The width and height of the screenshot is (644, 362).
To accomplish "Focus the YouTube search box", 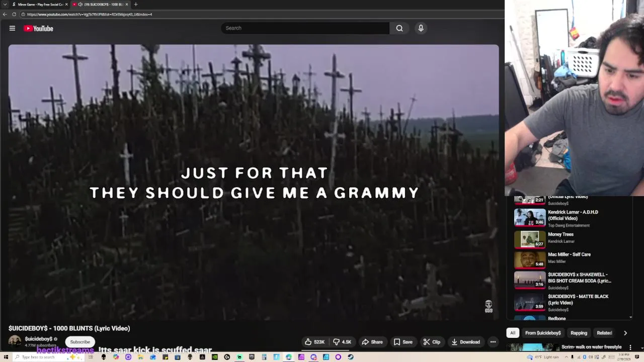I will (x=305, y=28).
